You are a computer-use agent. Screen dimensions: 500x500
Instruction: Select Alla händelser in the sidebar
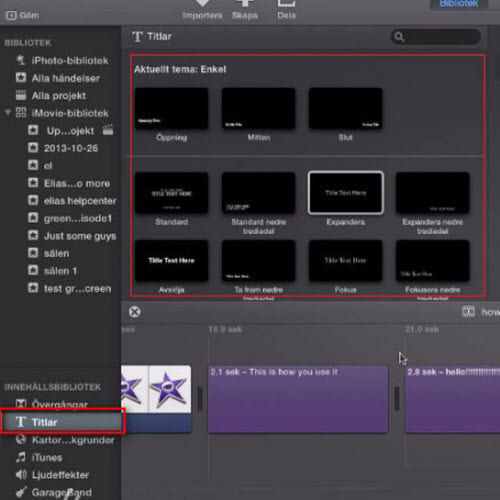pyautogui.click(x=57, y=78)
